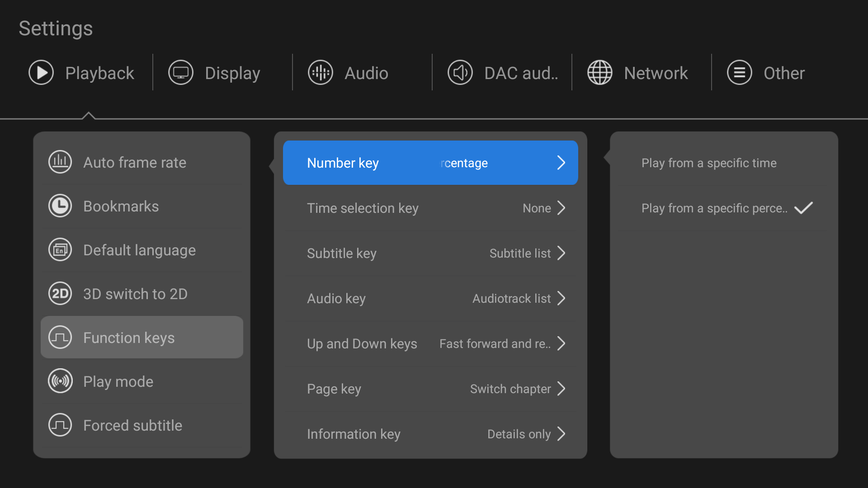
Task: Switch to the Display tab label
Action: [x=232, y=73]
